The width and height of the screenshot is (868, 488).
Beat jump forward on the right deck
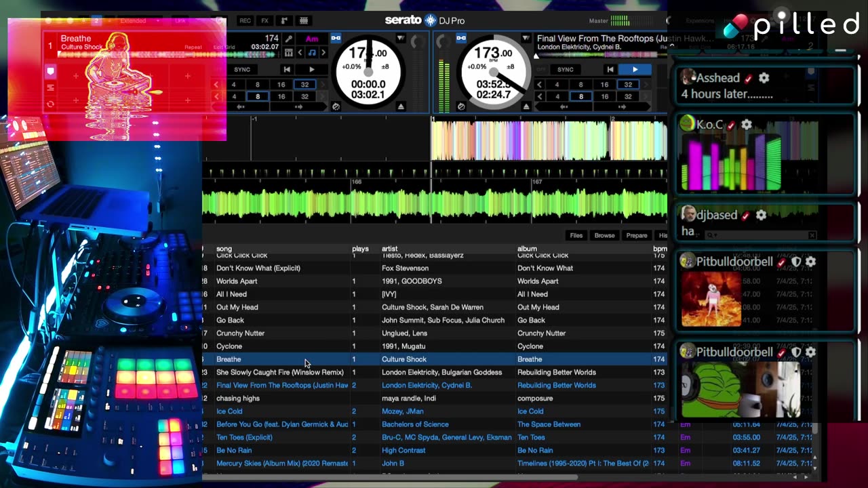622,107
